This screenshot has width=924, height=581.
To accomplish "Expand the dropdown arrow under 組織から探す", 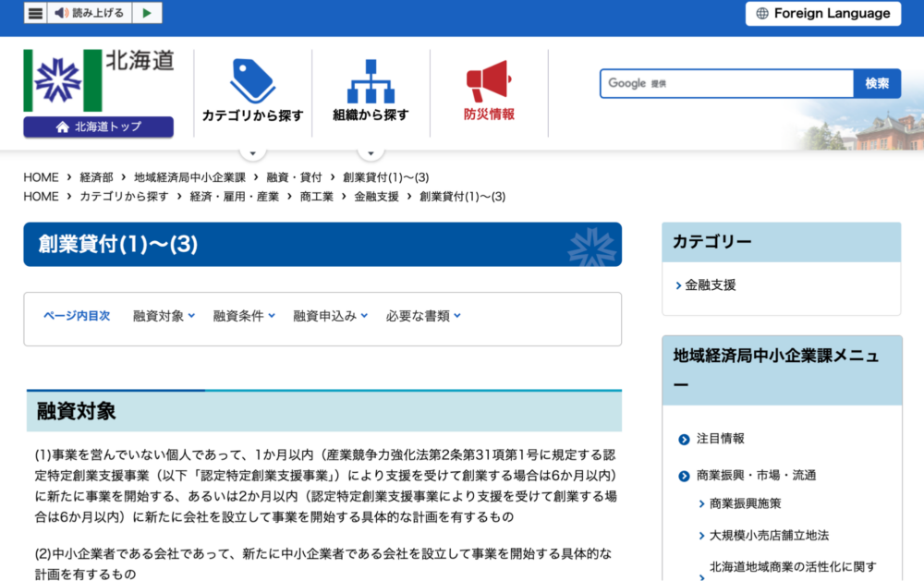I will point(371,152).
